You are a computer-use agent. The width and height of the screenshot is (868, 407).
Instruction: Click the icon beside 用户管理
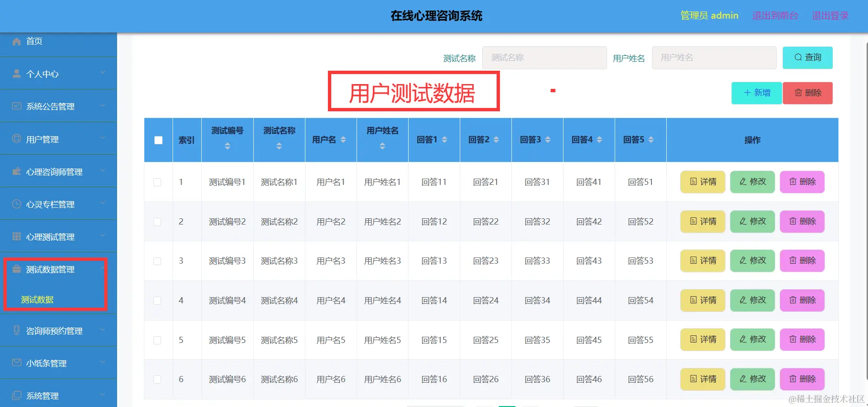[x=16, y=139]
